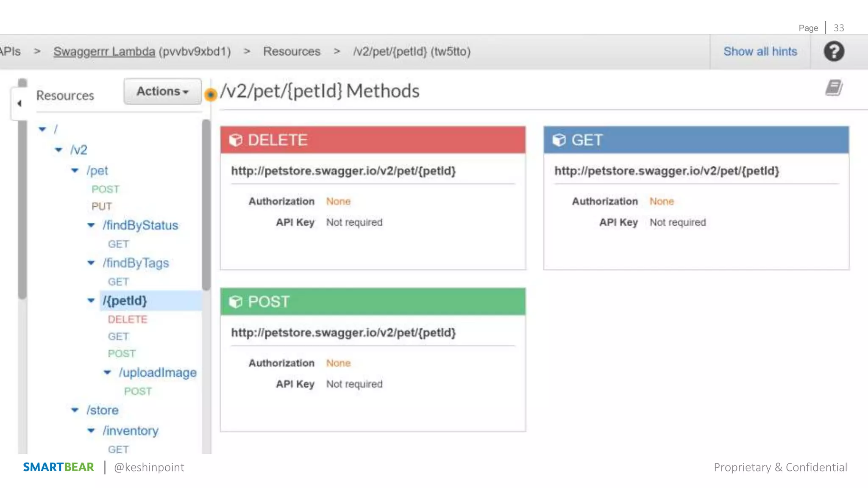
Task: Click the DELETE method cube icon
Action: point(235,140)
